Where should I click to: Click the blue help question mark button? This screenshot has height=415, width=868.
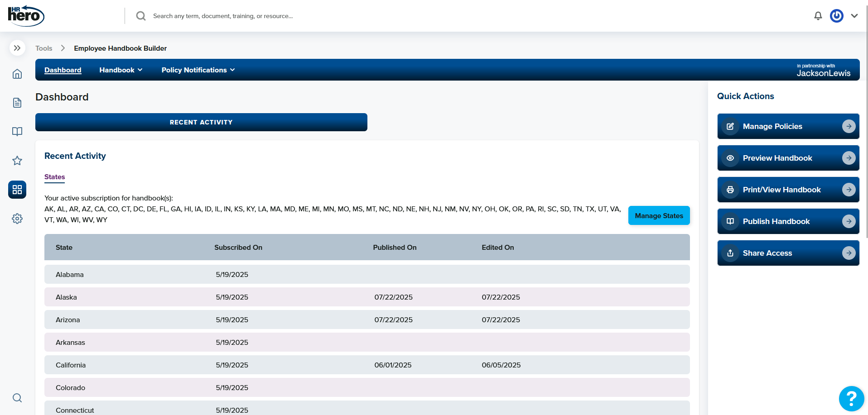(851, 398)
